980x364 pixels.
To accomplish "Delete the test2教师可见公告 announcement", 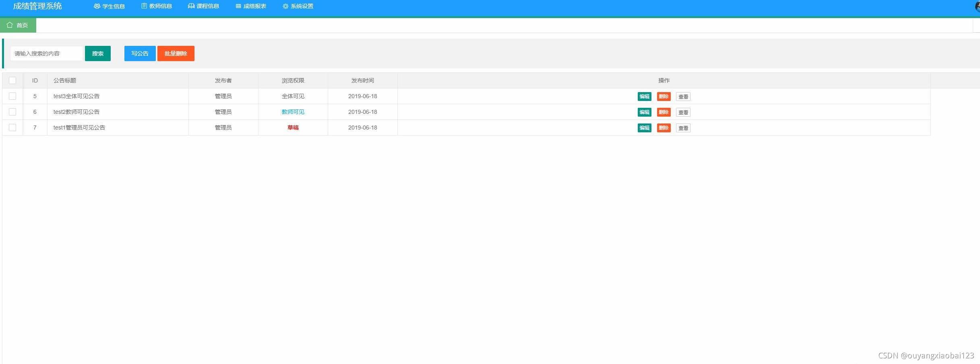I will (x=664, y=112).
